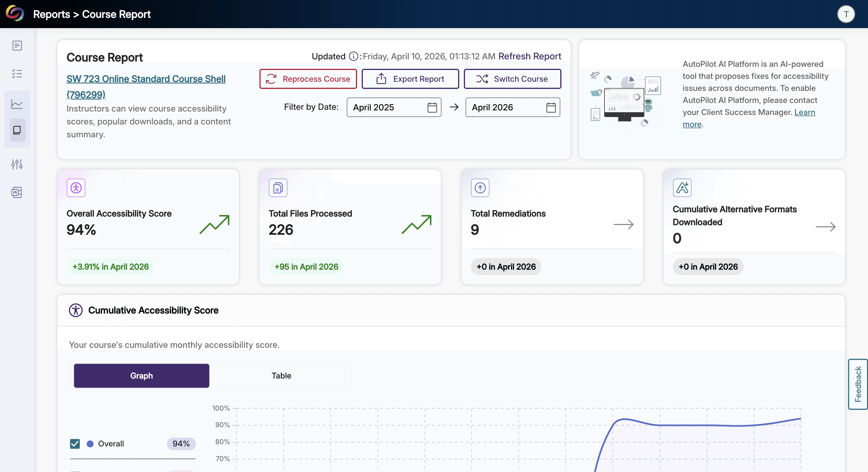The width and height of the screenshot is (868, 472).
Task: Open the sliders settings sidebar icon
Action: click(x=17, y=164)
